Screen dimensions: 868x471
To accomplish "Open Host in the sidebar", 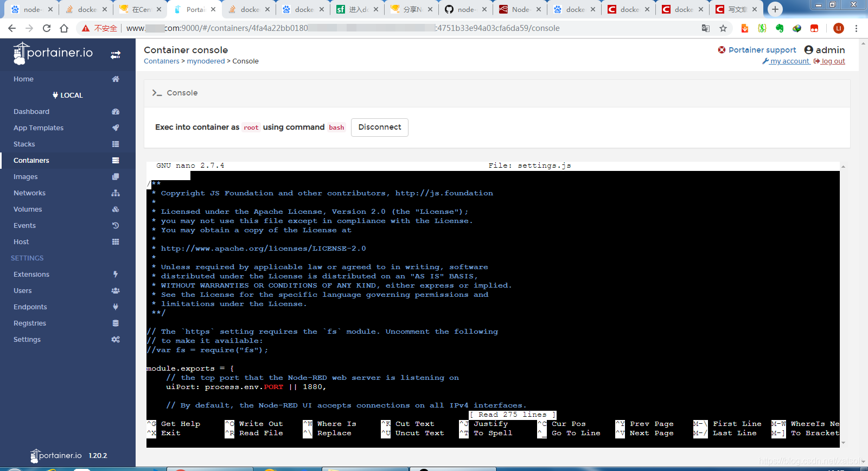I will (x=22, y=241).
